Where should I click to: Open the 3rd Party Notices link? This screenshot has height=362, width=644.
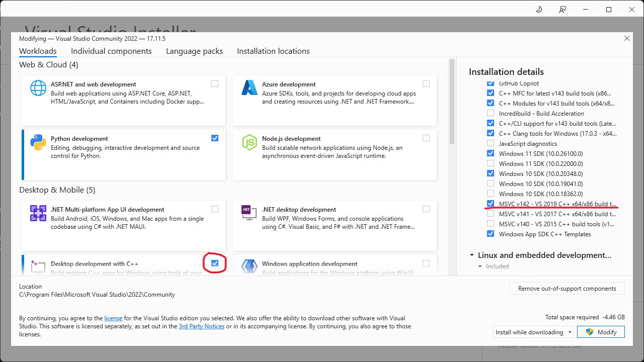pyautogui.click(x=201, y=326)
